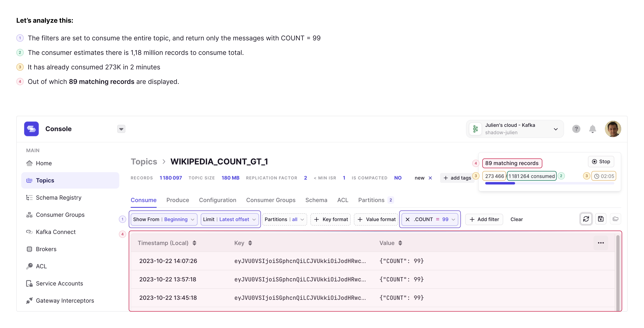This screenshot has width=644, height=328.
Task: Click the TOPIC SIZE value 180 MB
Action: click(x=230, y=178)
